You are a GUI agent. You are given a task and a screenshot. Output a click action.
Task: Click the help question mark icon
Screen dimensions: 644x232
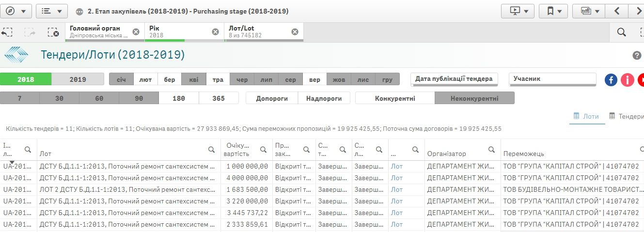click(637, 55)
